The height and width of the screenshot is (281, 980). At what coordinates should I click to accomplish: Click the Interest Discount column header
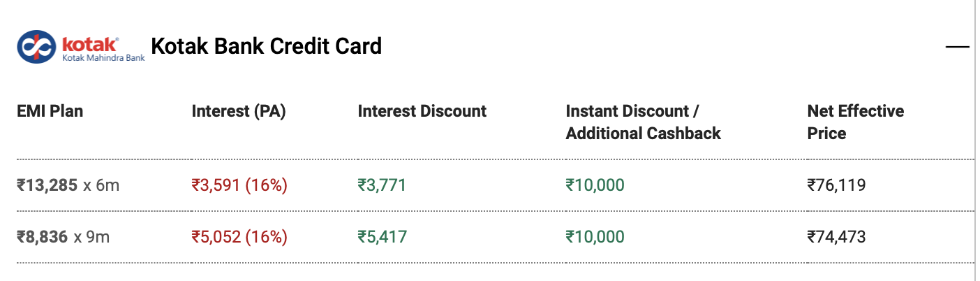click(422, 111)
